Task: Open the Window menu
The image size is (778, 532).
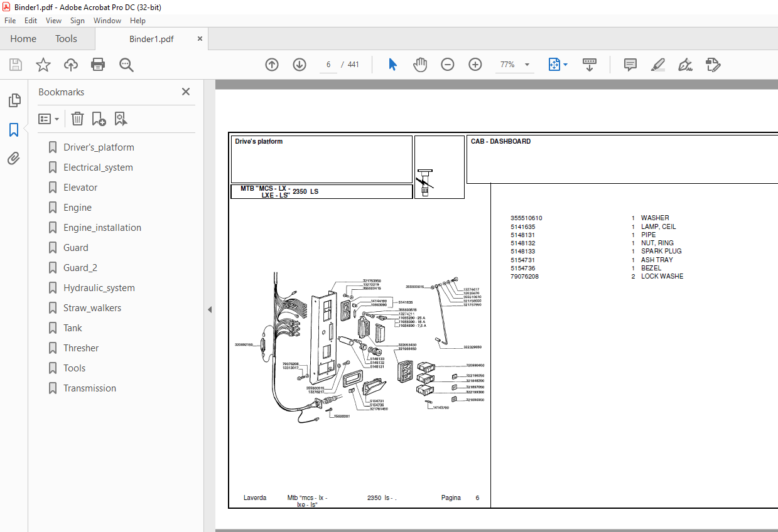Action: pyautogui.click(x=107, y=21)
